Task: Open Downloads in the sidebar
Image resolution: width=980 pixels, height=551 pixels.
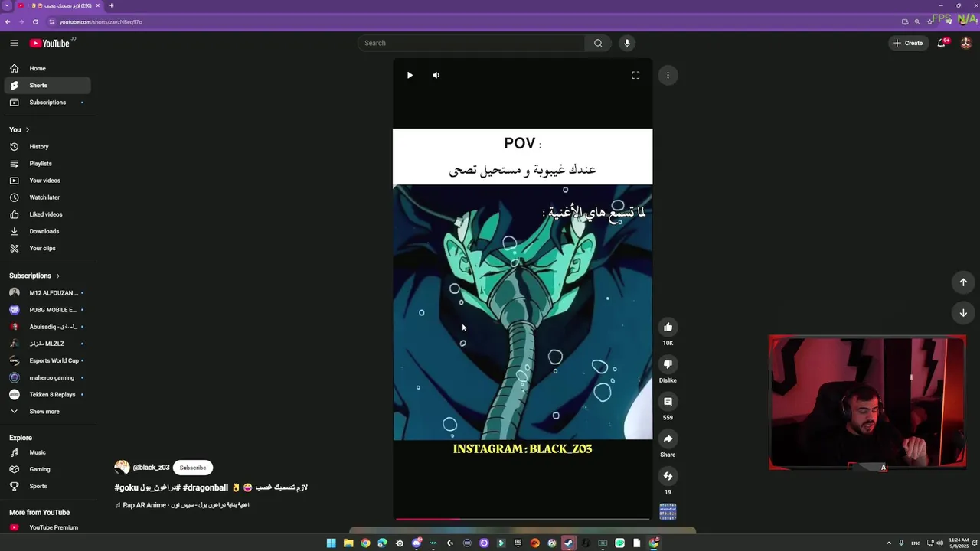Action: tap(46, 231)
